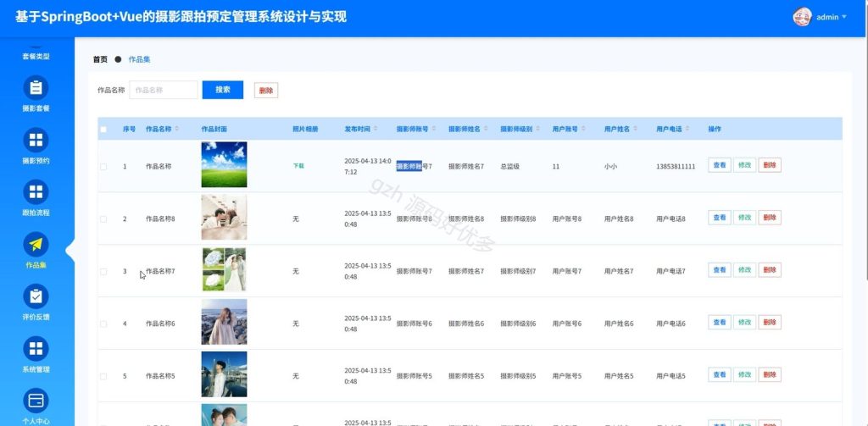868x426 pixels.
Task: Sort by 用户姓名 column arrows
Action: (x=635, y=129)
